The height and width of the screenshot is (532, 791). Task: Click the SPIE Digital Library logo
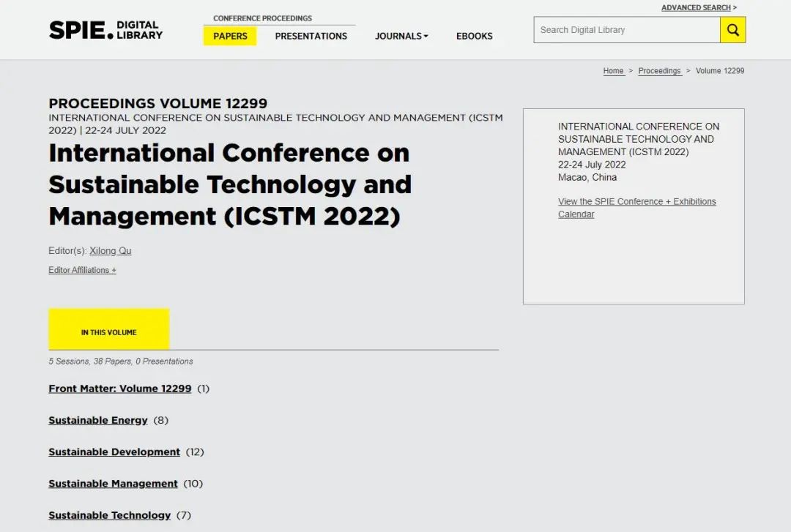106,30
